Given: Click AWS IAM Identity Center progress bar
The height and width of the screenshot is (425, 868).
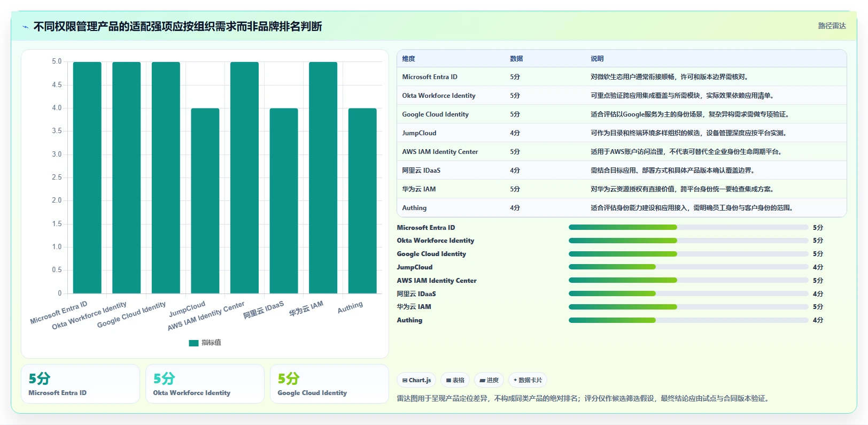Looking at the screenshot, I should [688, 281].
